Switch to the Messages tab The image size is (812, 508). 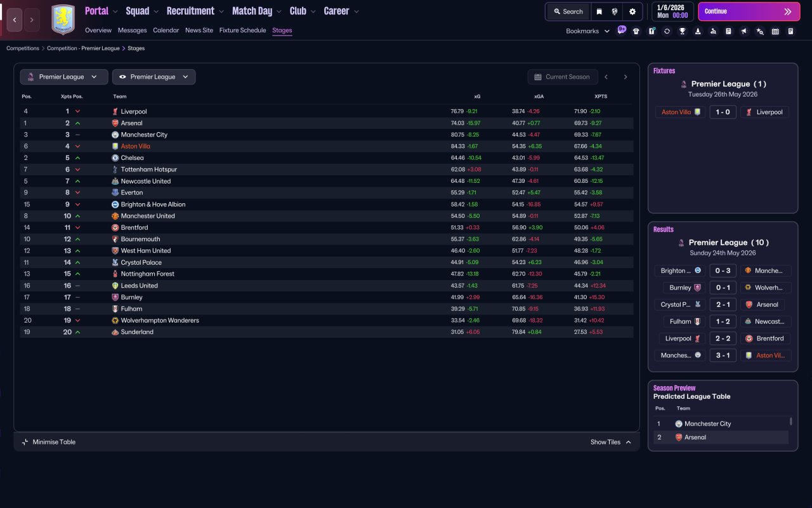(132, 30)
